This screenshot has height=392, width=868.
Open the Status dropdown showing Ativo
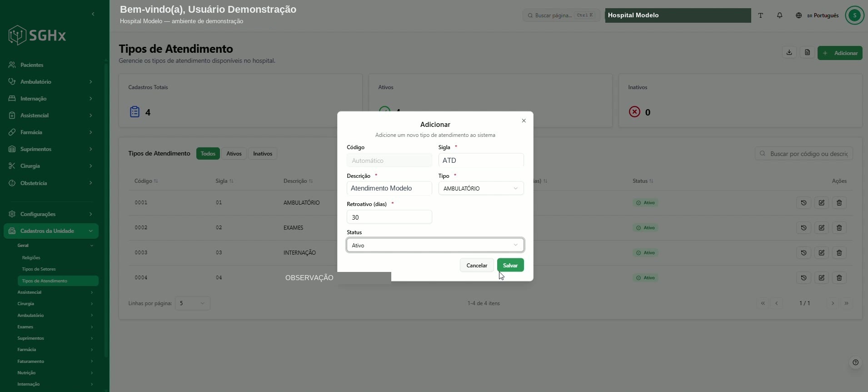click(x=435, y=245)
